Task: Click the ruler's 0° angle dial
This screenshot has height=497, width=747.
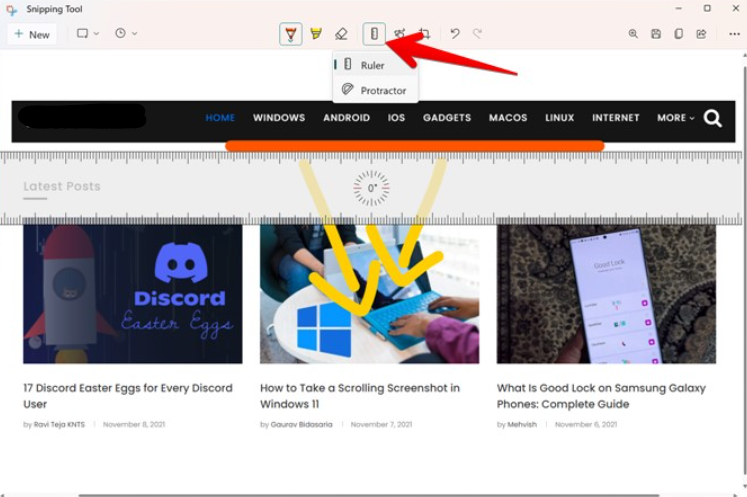Action: click(x=372, y=188)
